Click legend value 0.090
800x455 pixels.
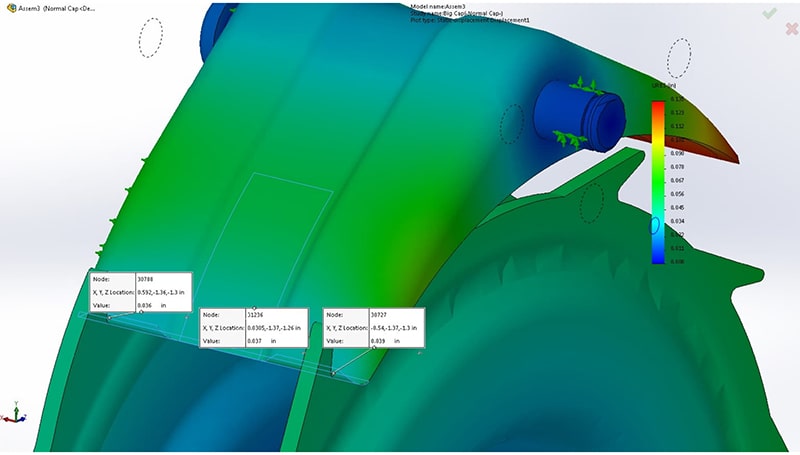click(677, 153)
